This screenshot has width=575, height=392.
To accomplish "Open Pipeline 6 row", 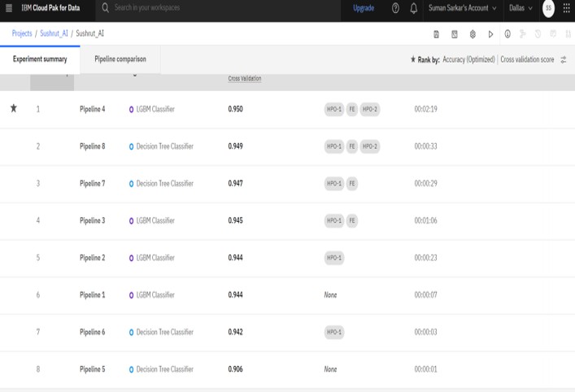I will point(288,333).
